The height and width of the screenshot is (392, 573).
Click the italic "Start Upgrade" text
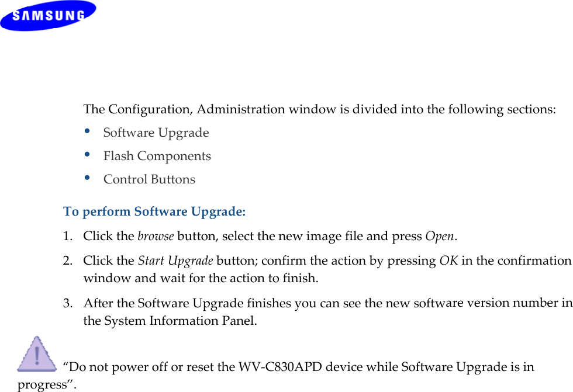[175, 261]
